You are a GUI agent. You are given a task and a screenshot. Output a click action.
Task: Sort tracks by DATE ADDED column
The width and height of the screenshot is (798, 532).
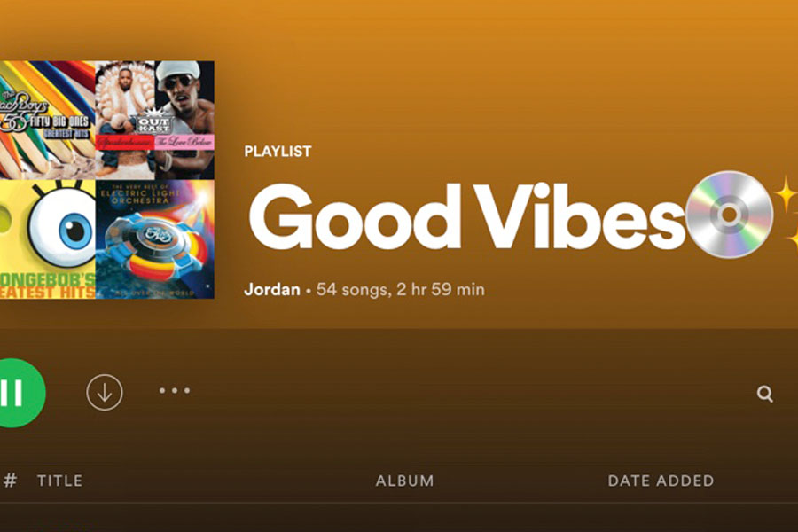(661, 481)
